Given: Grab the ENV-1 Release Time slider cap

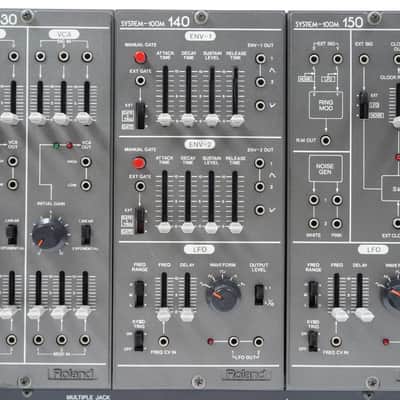Looking at the screenshot, I should [x=237, y=120].
